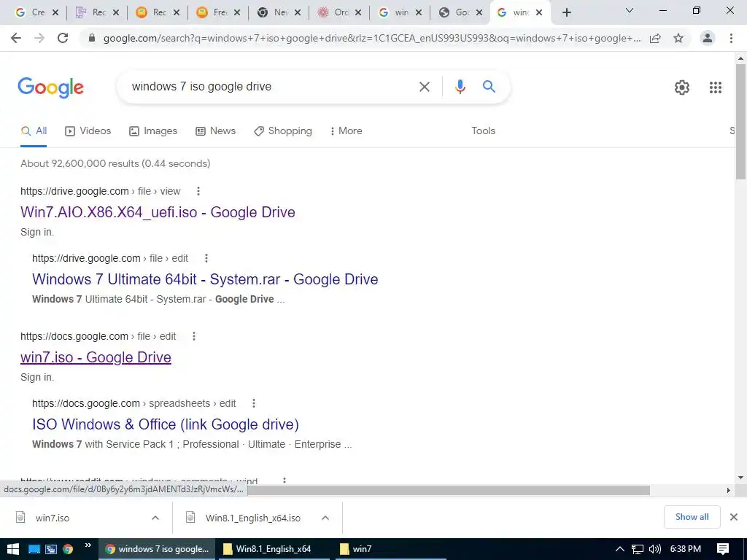Expand the More search filters
Image resolution: width=747 pixels, height=560 pixels.
pyautogui.click(x=347, y=131)
